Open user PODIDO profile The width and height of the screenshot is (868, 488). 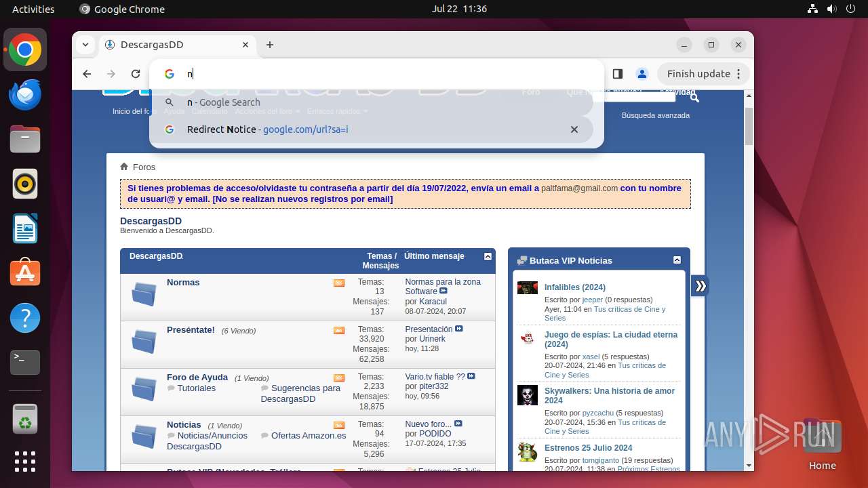(435, 434)
